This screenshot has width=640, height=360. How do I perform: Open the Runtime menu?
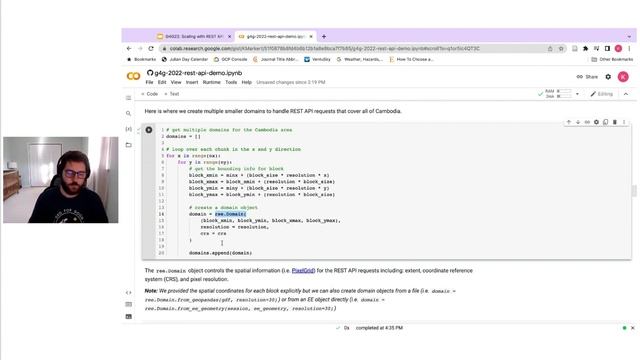(x=211, y=82)
